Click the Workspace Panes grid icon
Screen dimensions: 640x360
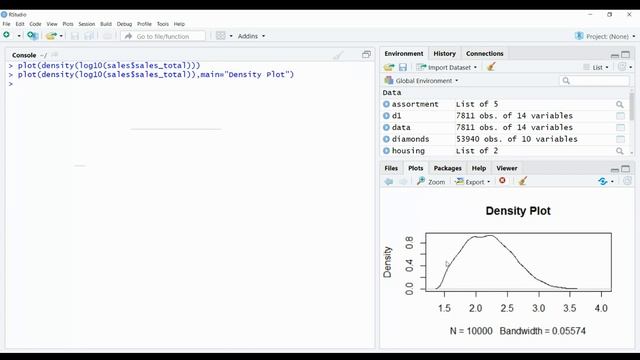pyautogui.click(x=220, y=36)
